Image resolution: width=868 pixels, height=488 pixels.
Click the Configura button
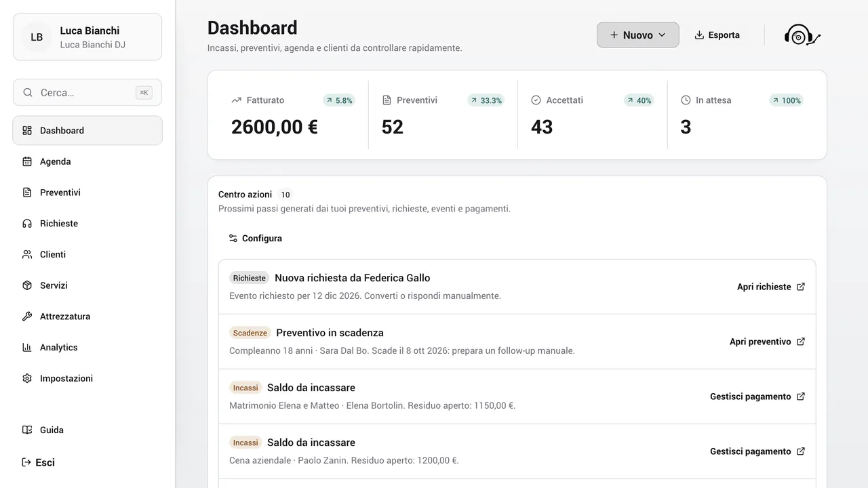tap(255, 239)
